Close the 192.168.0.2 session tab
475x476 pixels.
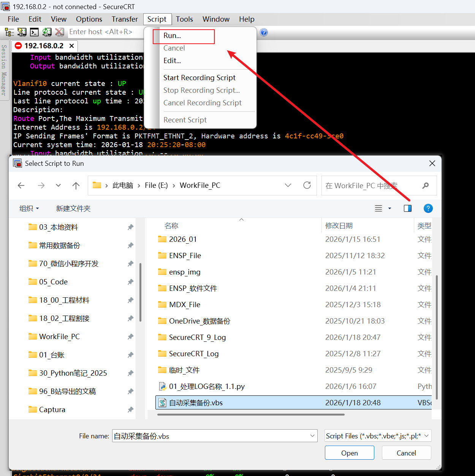71,46
